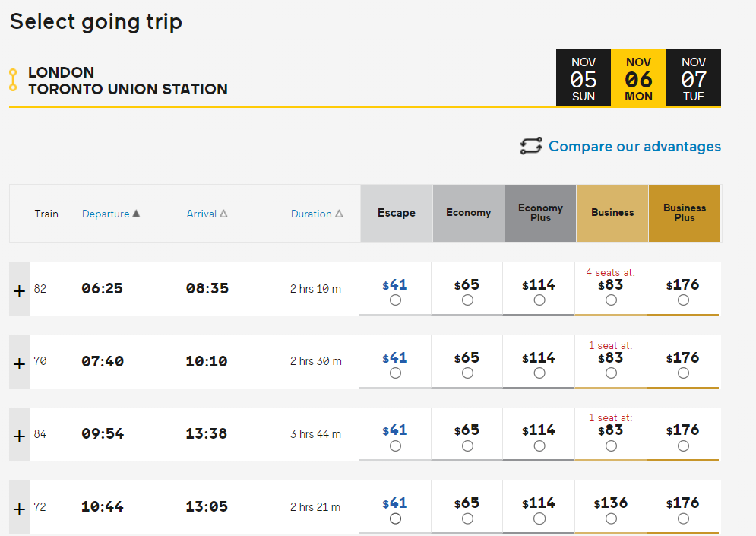756x536 pixels.
Task: Expand details for train 70
Action: pyautogui.click(x=20, y=363)
